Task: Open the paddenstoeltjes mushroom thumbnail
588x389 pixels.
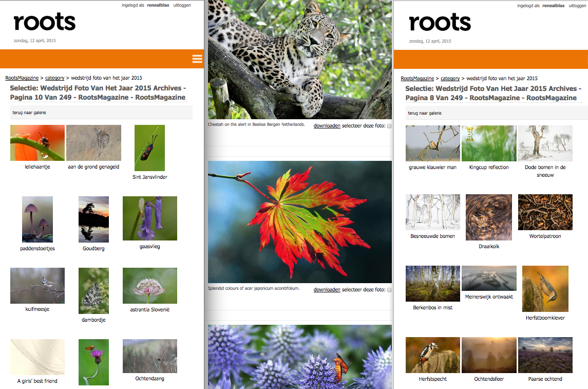Action: point(37,219)
